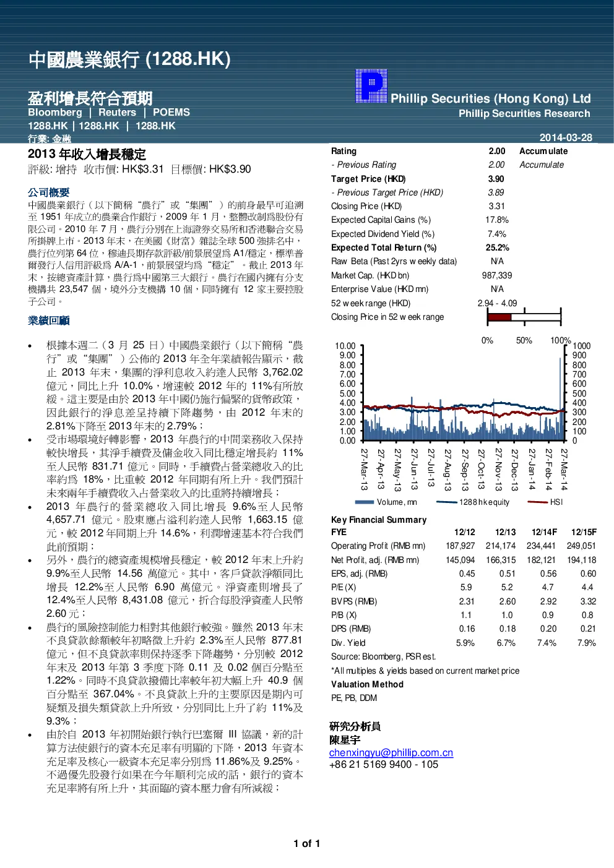Viewport: 614px width, 868px height.
Task: Click the 'POEMS' label in header
Action: click(x=171, y=113)
